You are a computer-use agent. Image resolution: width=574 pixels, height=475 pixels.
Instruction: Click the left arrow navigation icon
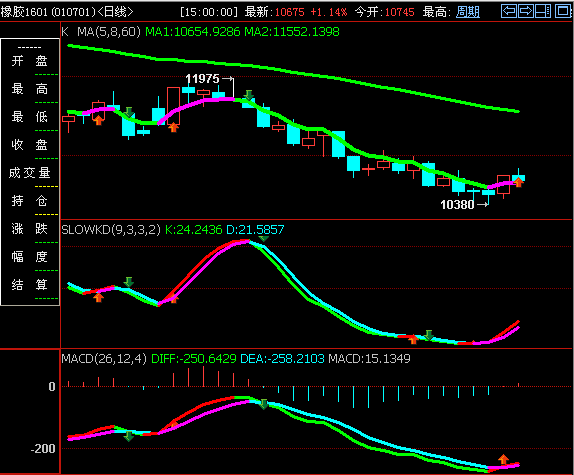(x=509, y=11)
